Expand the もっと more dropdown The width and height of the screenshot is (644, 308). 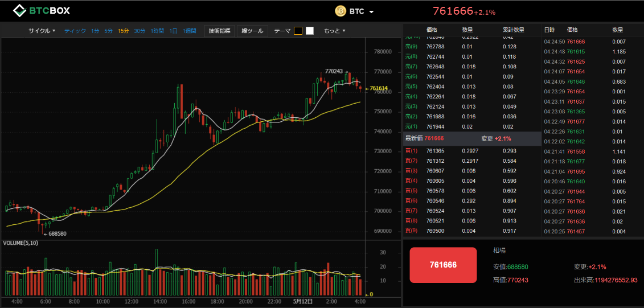334,31
